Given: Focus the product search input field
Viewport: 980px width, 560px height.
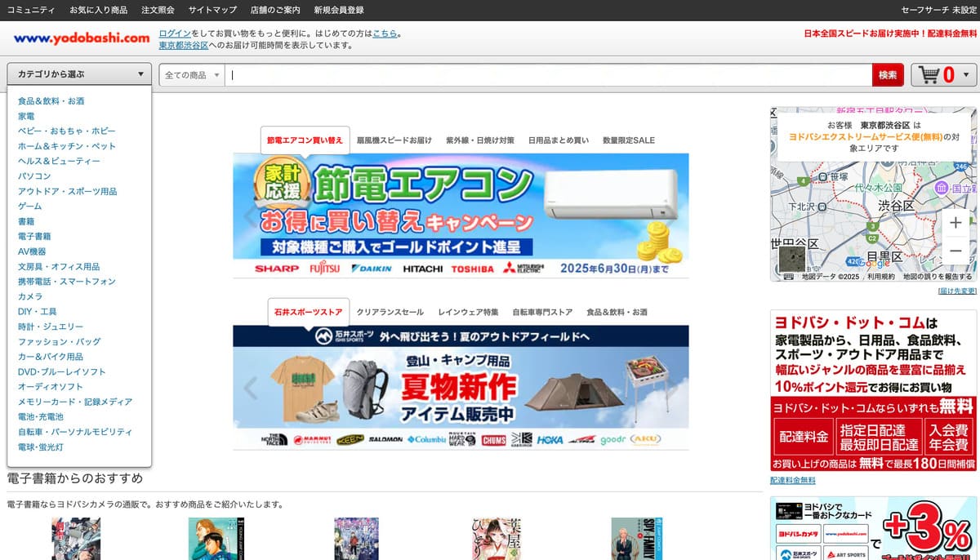Looking at the screenshot, I should tap(548, 75).
